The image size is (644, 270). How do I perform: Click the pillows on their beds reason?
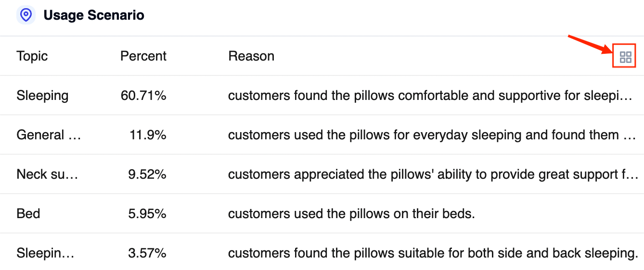(351, 214)
